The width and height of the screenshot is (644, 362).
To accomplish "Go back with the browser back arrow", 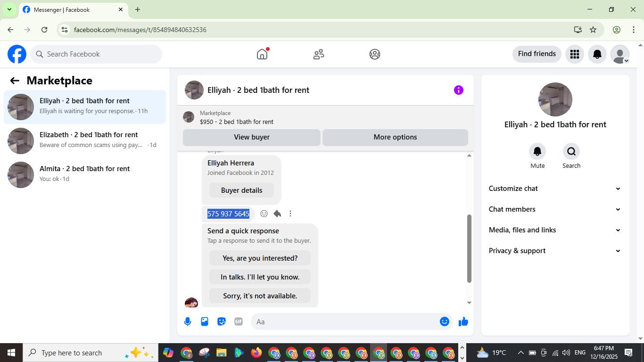I will tap(10, 30).
